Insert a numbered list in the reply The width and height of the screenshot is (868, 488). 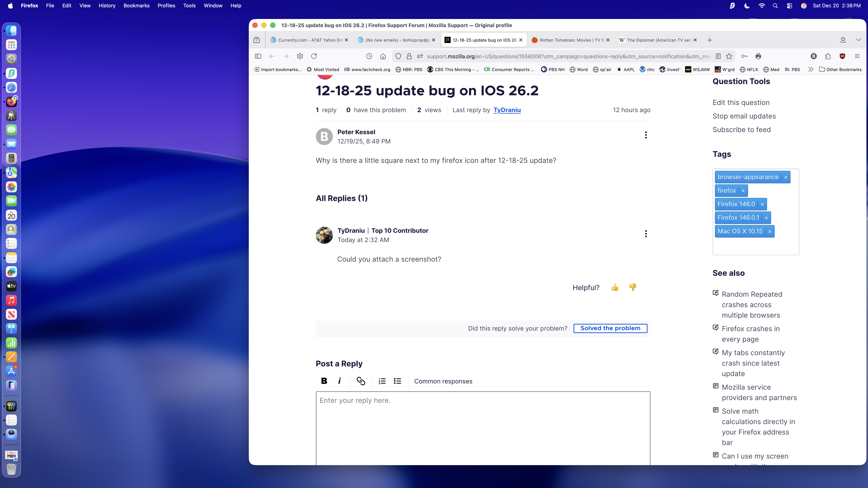click(382, 381)
